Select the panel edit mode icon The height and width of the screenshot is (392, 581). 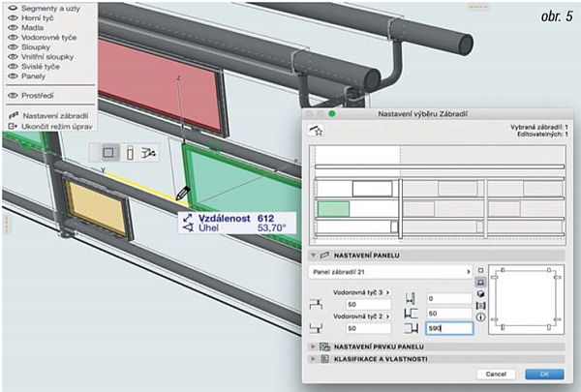[x=107, y=153]
